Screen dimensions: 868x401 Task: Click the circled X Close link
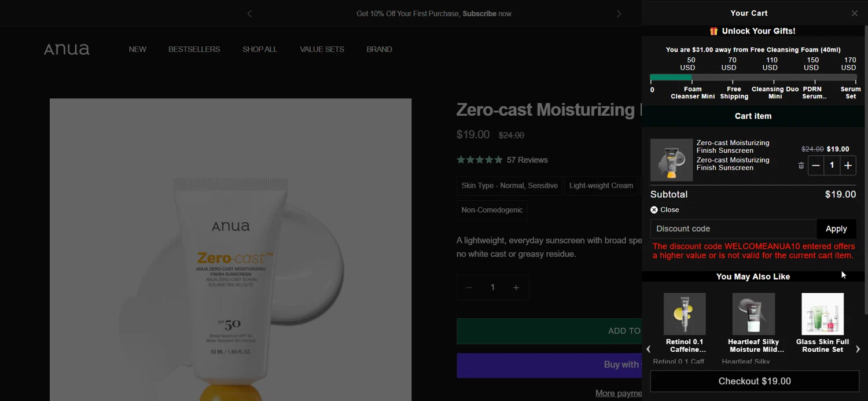pos(665,209)
